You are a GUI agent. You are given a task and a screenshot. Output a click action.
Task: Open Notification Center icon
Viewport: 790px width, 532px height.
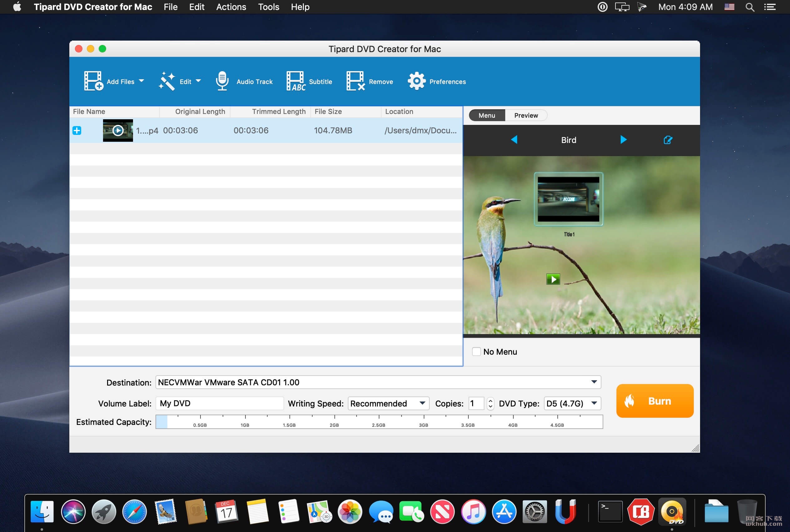[x=770, y=7]
